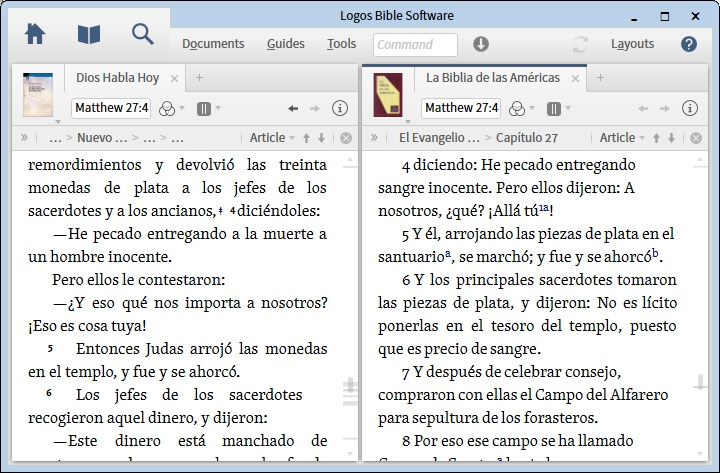Show resource information for Dios Habla Hoy
This screenshot has width=720, height=473.
(x=340, y=108)
